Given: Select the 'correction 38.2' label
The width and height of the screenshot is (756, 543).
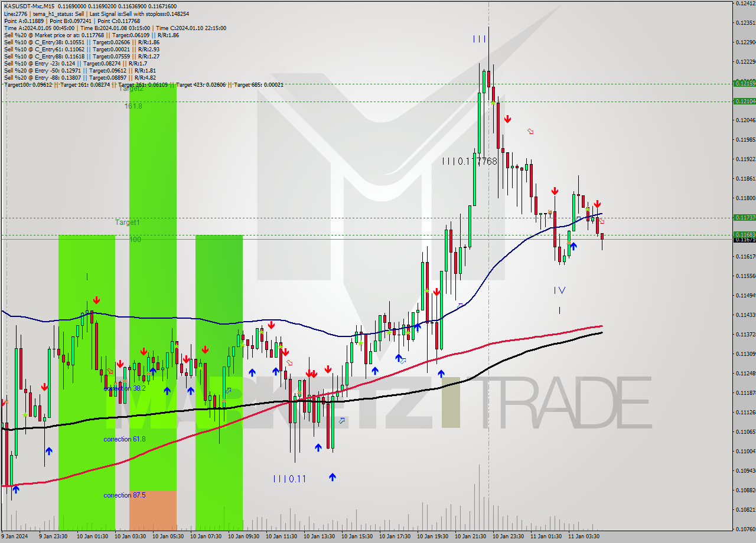Looking at the screenshot, I should [x=125, y=388].
